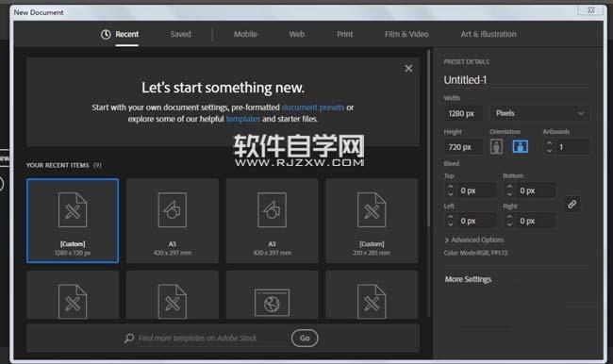Choose portrait orientation

496,147
